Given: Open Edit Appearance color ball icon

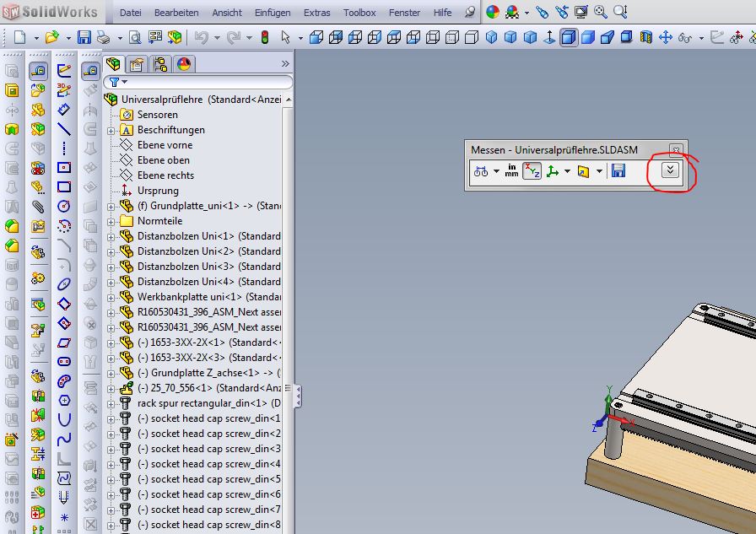Looking at the screenshot, I should point(492,12).
